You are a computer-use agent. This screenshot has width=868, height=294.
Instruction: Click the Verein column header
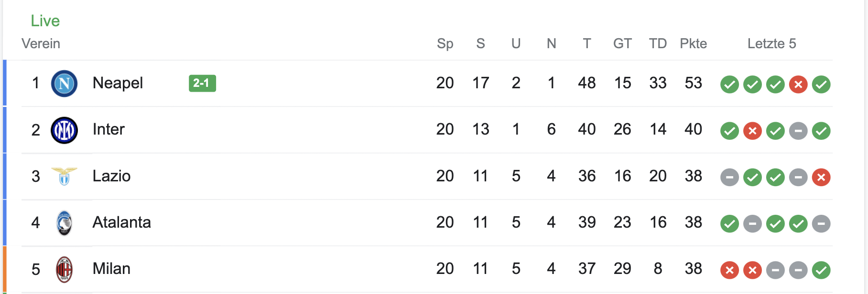pyautogui.click(x=41, y=43)
